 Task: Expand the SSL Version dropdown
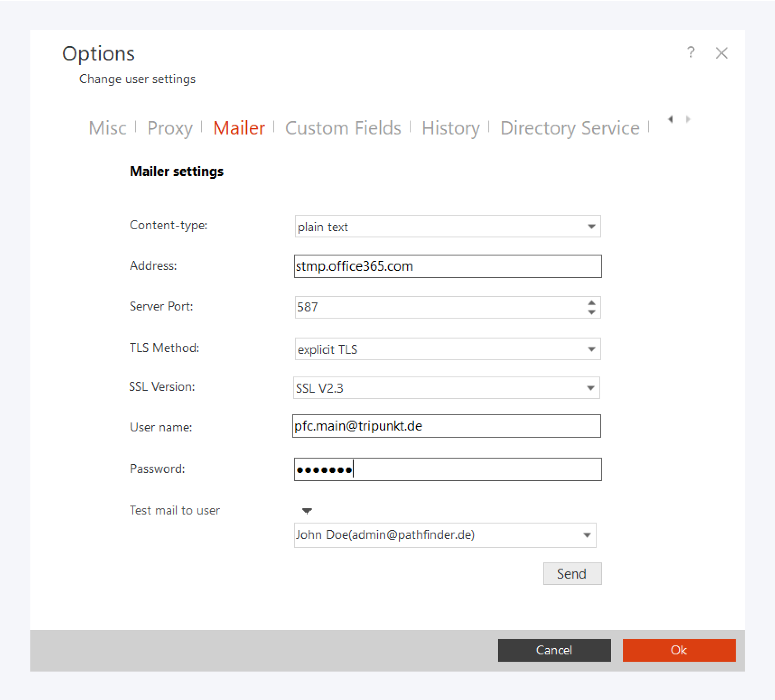[x=591, y=388]
